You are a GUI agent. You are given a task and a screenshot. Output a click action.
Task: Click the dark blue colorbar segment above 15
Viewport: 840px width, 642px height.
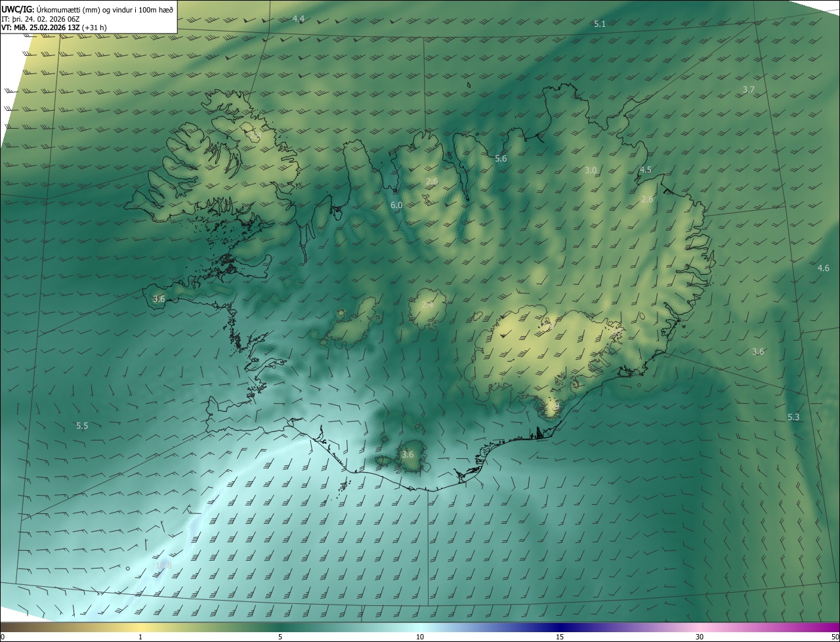point(560,628)
